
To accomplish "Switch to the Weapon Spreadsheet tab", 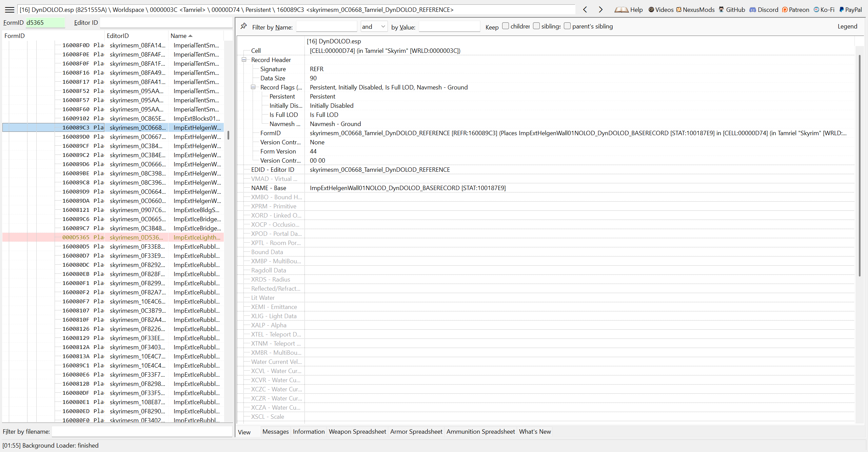I will 357,432.
